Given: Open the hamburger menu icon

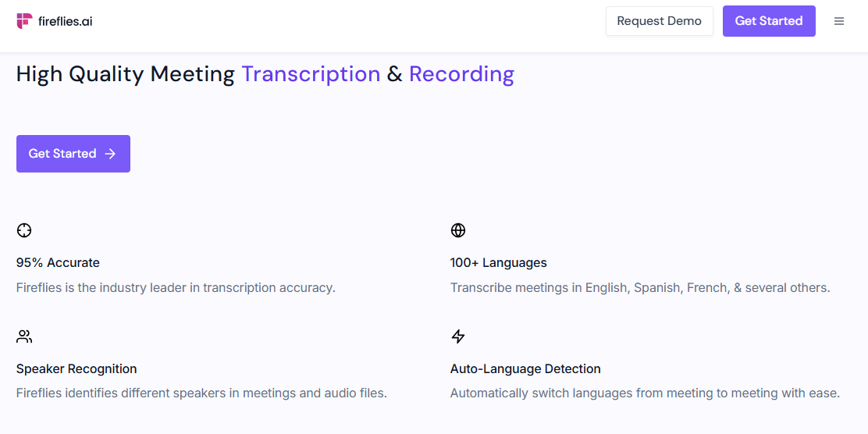Looking at the screenshot, I should (x=839, y=21).
